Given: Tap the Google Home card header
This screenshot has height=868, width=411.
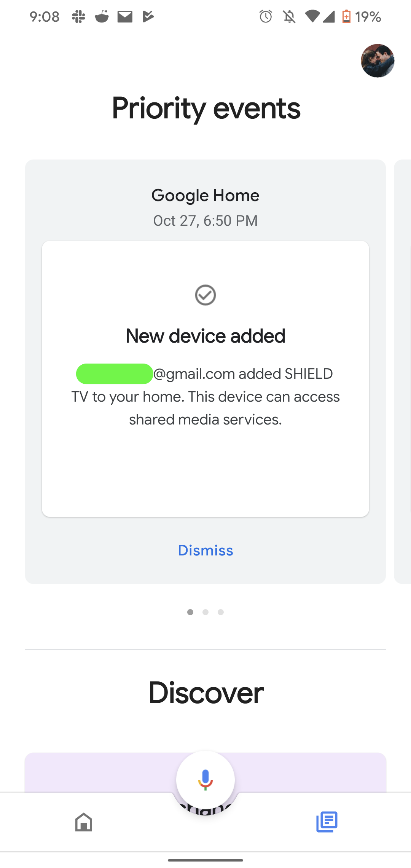Looking at the screenshot, I should [205, 195].
